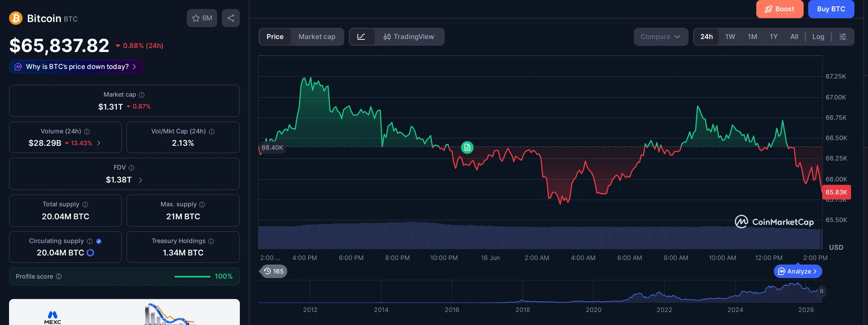Click the green news document marker on chart
Image resolution: width=868 pixels, height=325 pixels.
[467, 147]
